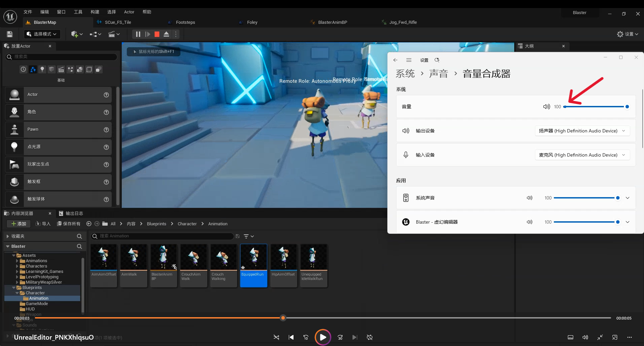Select the Basic shapes category icon

33,69
